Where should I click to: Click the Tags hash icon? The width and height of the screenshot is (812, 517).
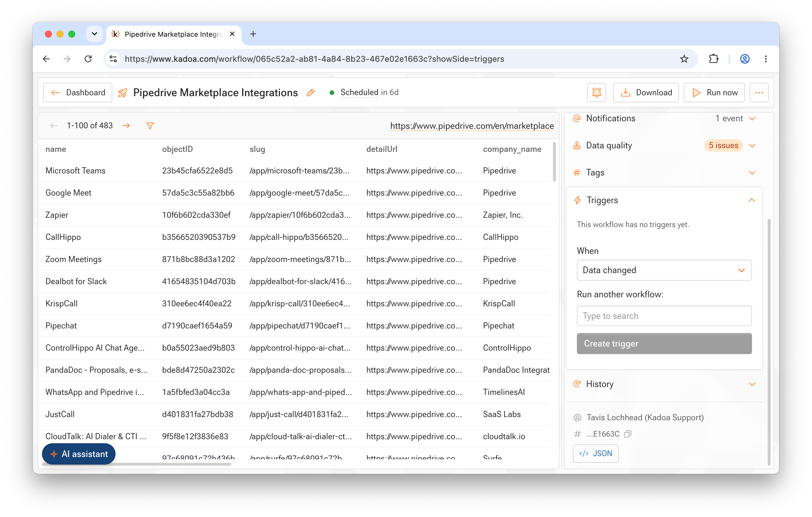(x=577, y=173)
